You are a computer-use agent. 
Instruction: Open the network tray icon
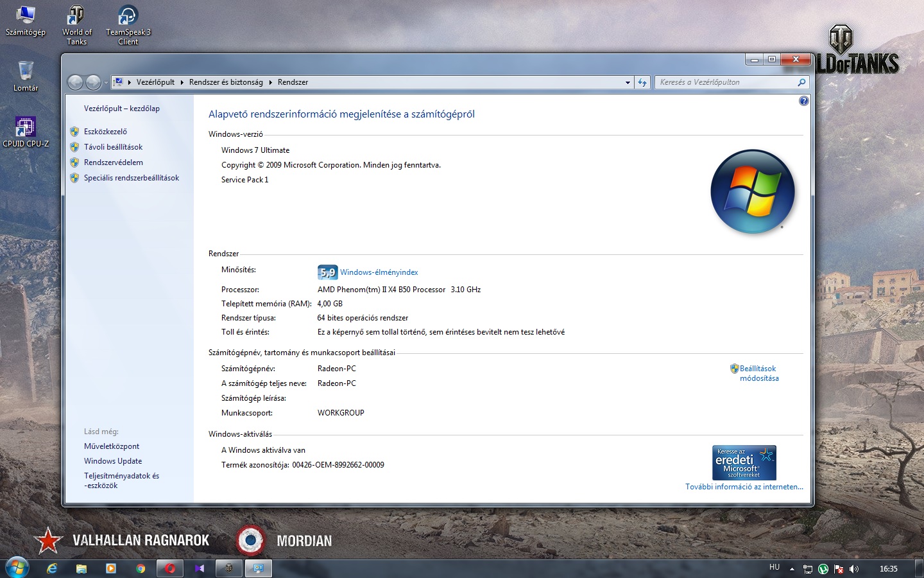pyautogui.click(x=808, y=569)
